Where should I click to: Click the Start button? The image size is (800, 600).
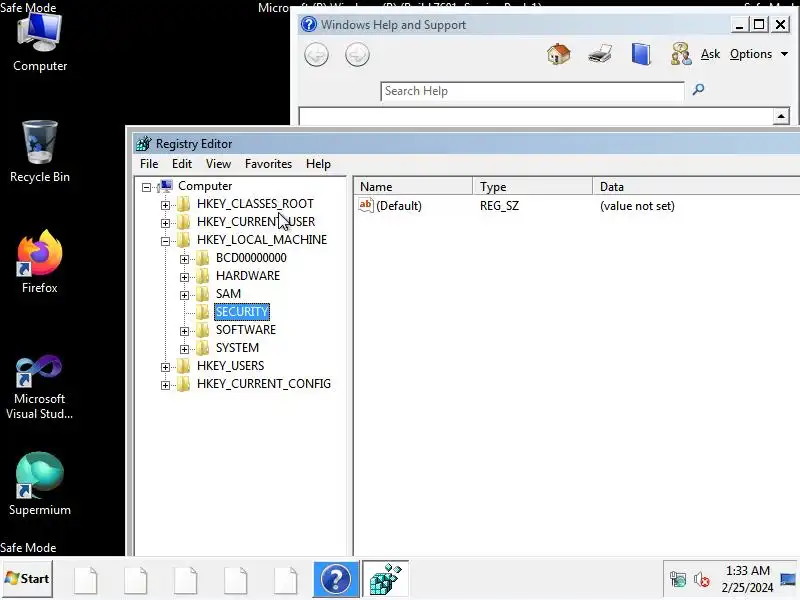pos(27,579)
